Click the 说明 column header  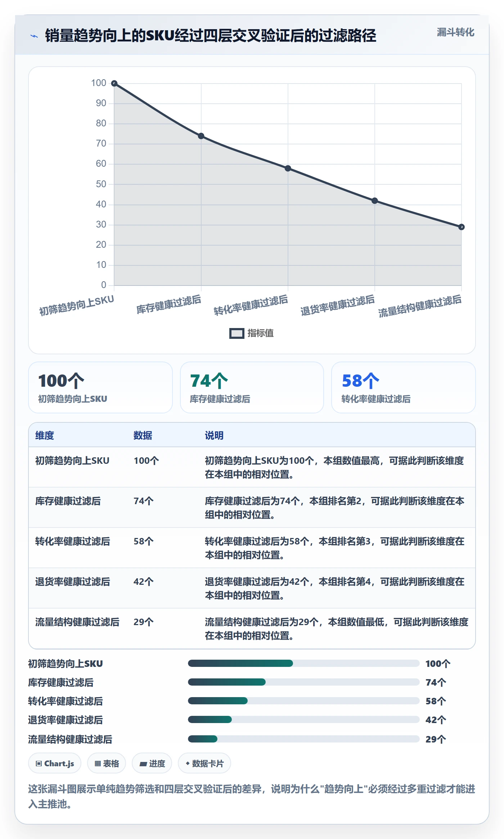[x=214, y=435]
